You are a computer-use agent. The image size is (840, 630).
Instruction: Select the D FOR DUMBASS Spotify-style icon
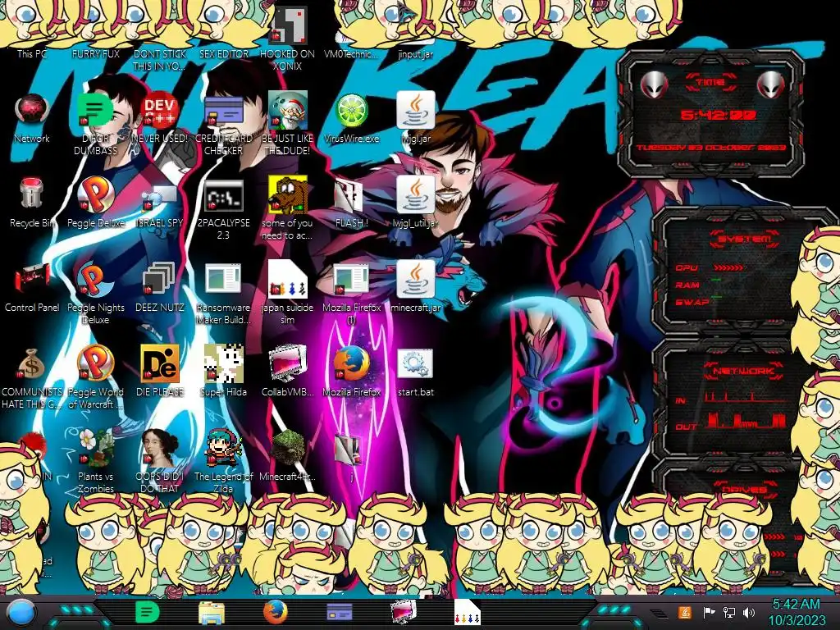95,111
